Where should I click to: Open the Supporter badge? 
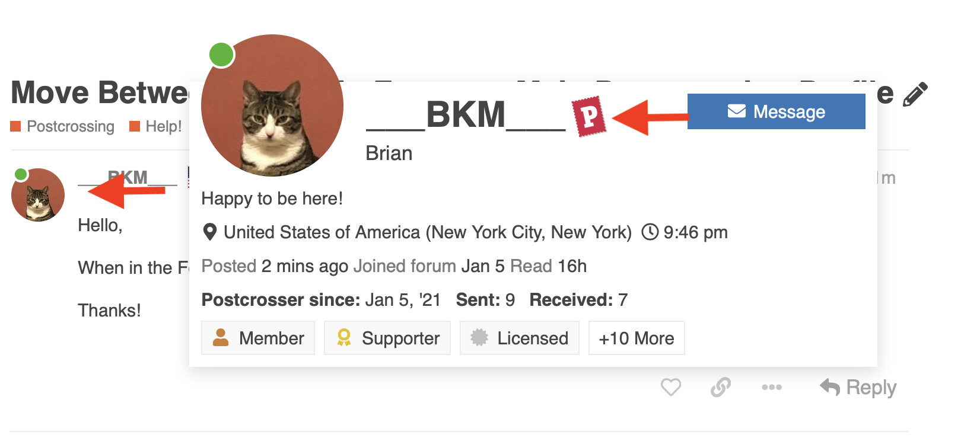click(387, 338)
